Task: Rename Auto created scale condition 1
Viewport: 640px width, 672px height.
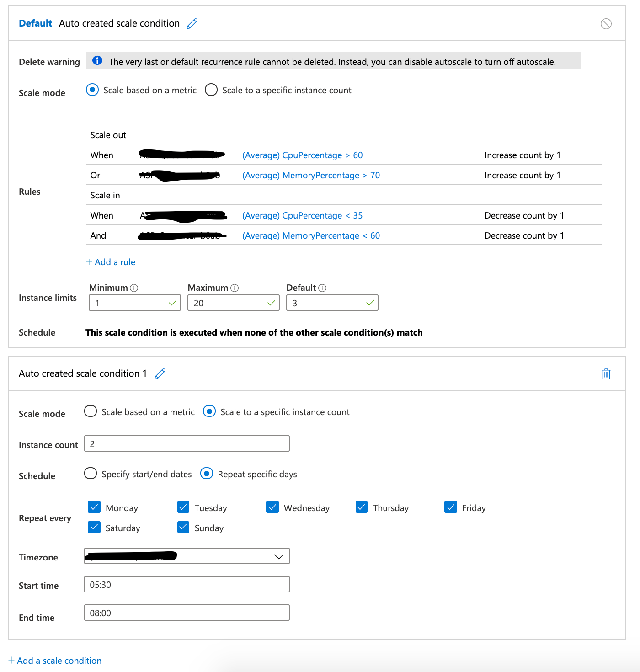Action: click(x=160, y=373)
